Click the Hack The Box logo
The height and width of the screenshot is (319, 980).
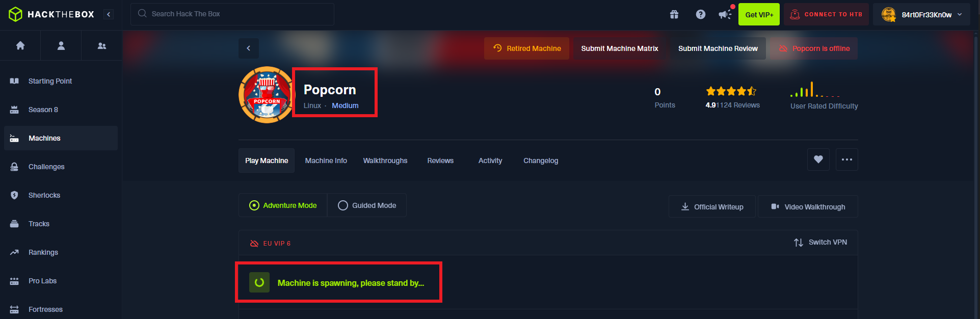point(51,14)
